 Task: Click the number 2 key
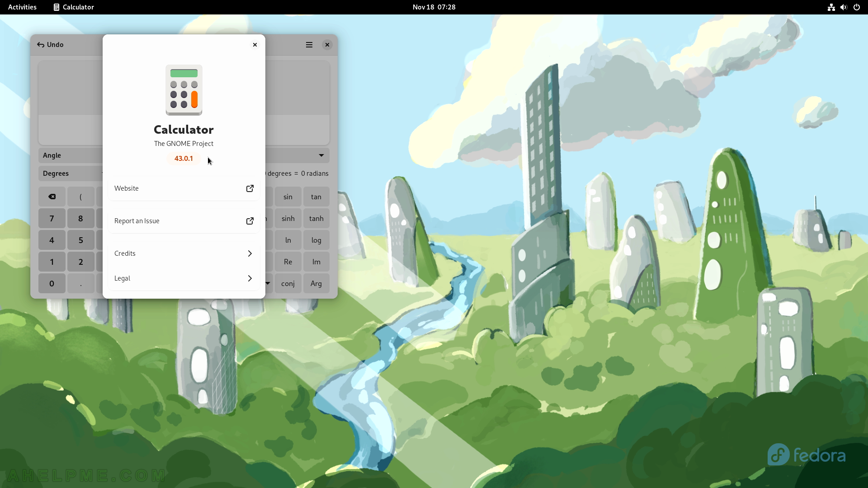point(81,262)
